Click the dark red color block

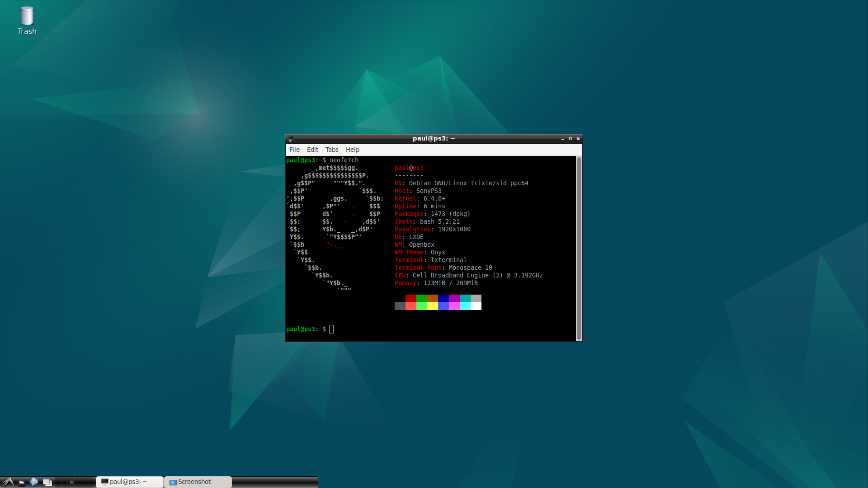411,298
